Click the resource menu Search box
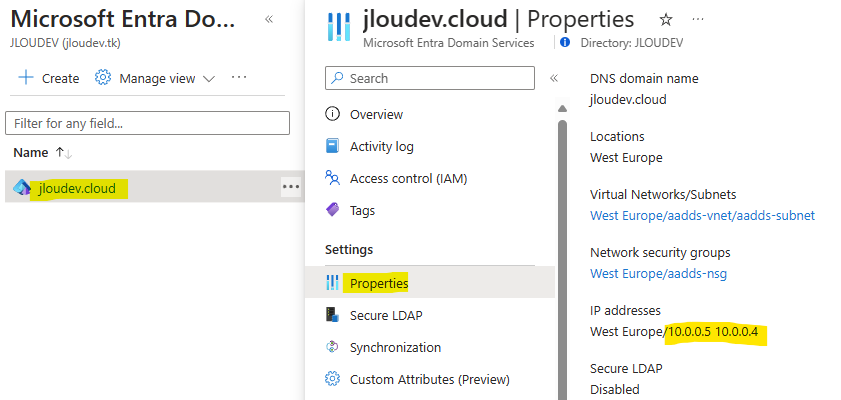Image resolution: width=841 pixels, height=400 pixels. pos(430,78)
